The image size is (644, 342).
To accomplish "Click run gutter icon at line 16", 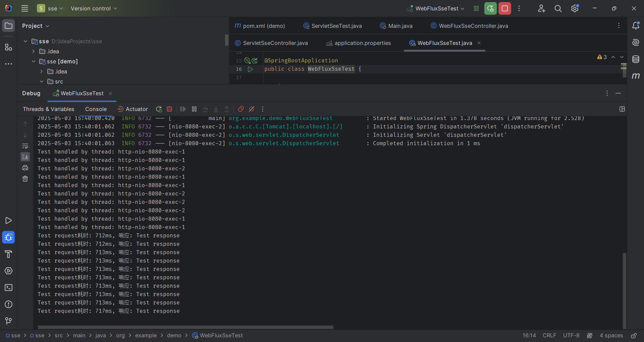I will pos(250,69).
